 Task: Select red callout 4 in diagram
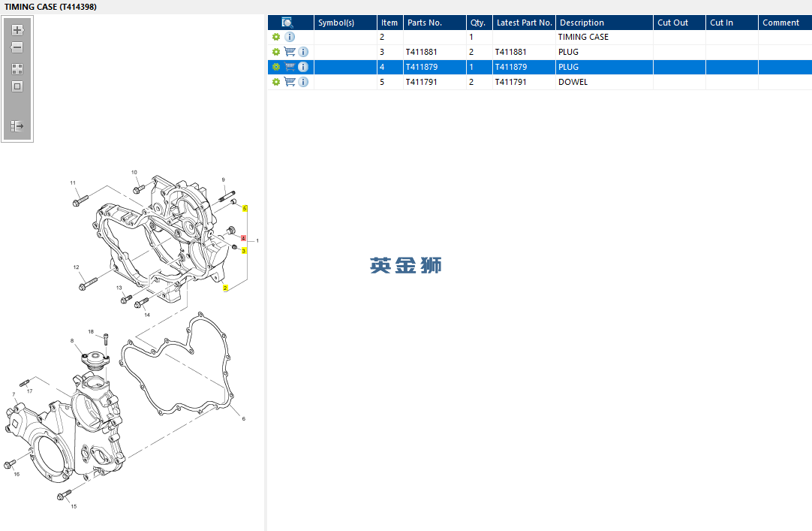243,238
